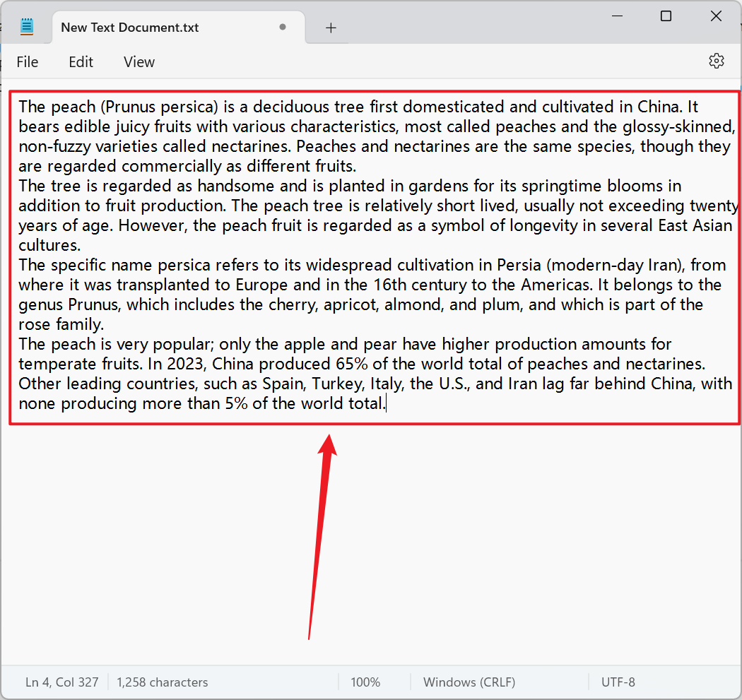742x700 pixels.
Task: Click "65%" in the last paragraph
Action: pyautogui.click(x=352, y=364)
